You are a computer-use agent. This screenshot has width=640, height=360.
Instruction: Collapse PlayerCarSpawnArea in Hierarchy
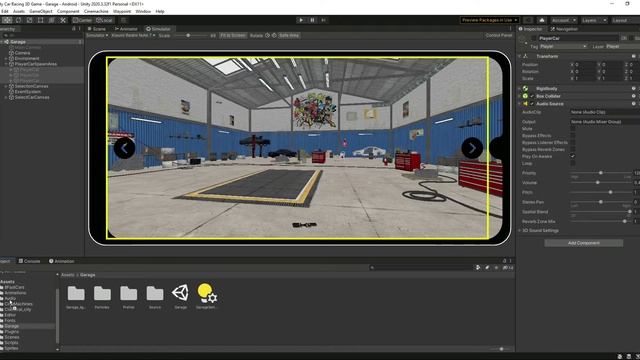[x=6, y=64]
